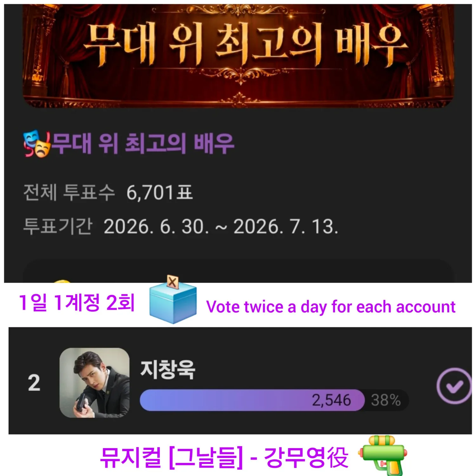Click the 강무영役 role text
Image resolution: width=476 pixels, height=476 pixels.
[x=306, y=457]
